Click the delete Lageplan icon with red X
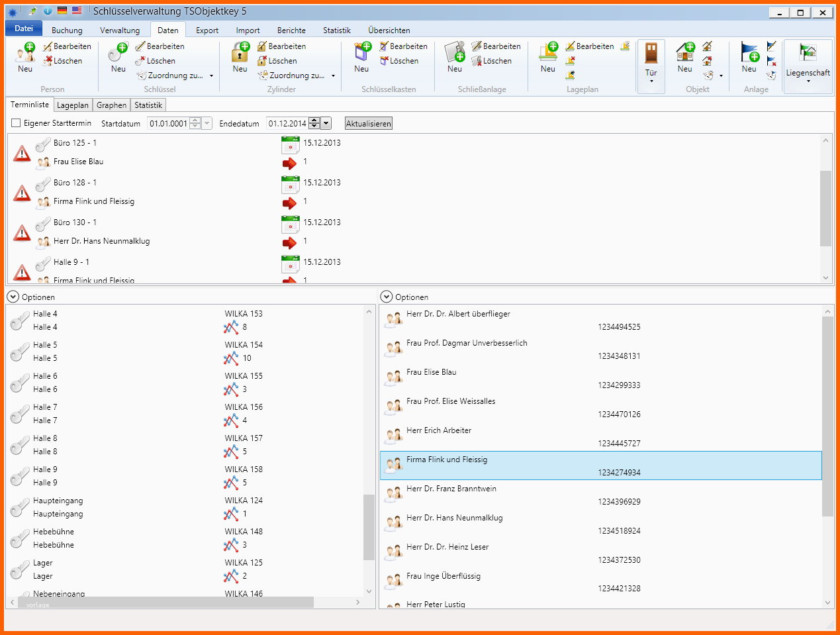 570,61
